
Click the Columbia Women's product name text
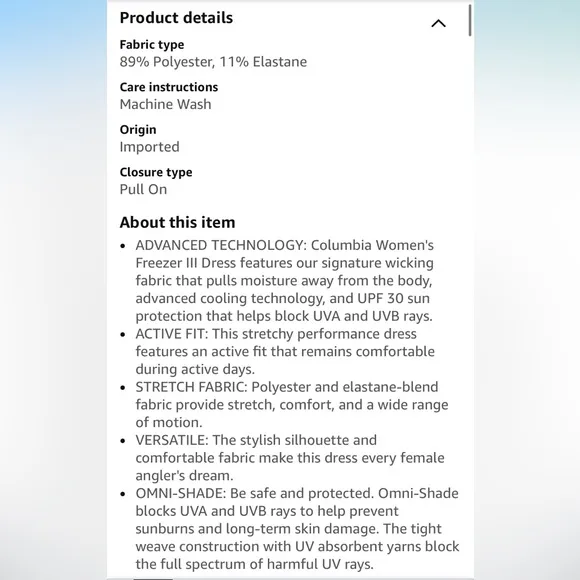coord(372,245)
